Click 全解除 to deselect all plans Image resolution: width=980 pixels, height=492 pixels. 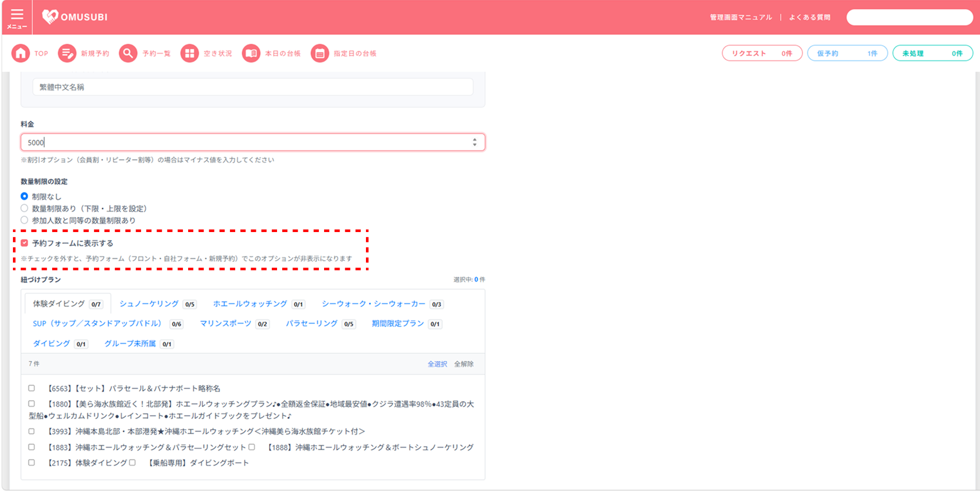[464, 364]
